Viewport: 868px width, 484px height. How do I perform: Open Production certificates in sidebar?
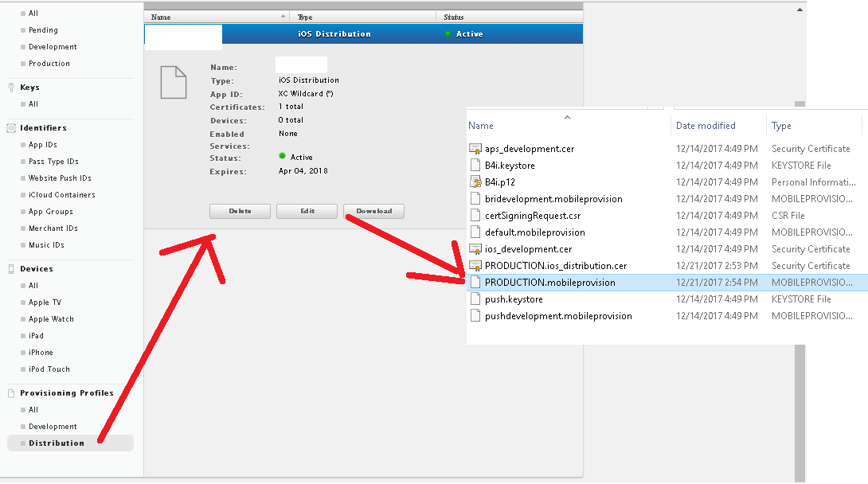click(x=49, y=64)
